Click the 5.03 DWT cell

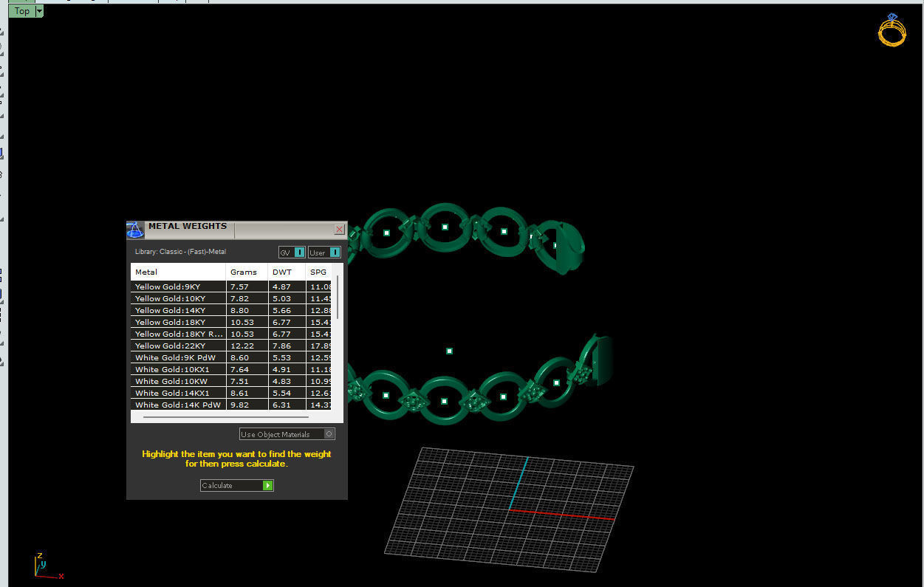(x=287, y=298)
